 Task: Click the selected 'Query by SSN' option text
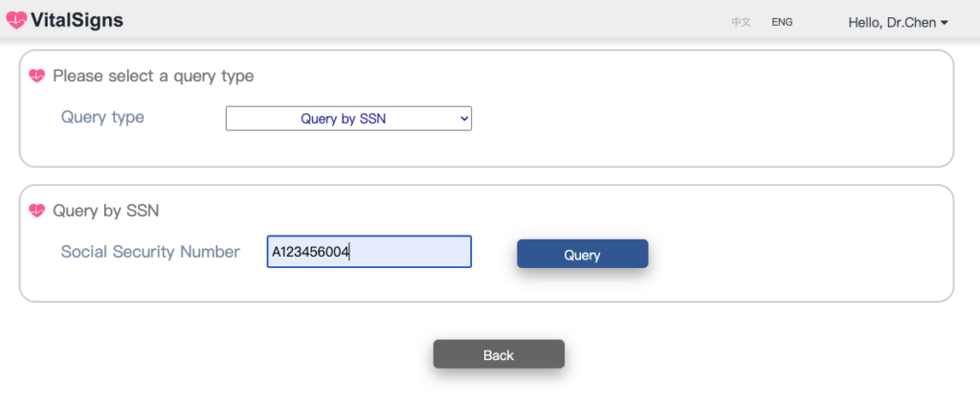(344, 119)
